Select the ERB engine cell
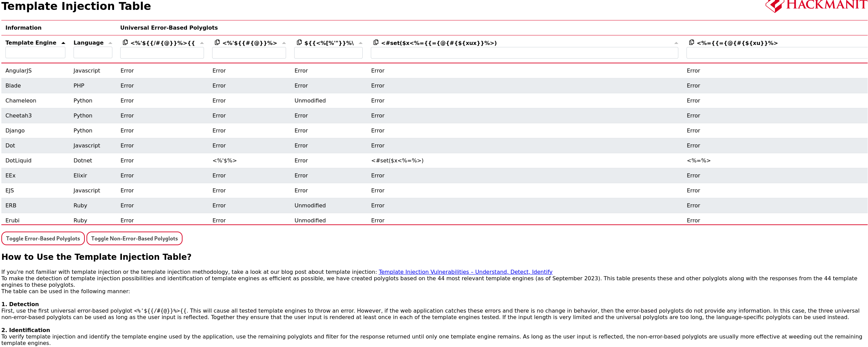This screenshot has width=868, height=347. click(11, 205)
